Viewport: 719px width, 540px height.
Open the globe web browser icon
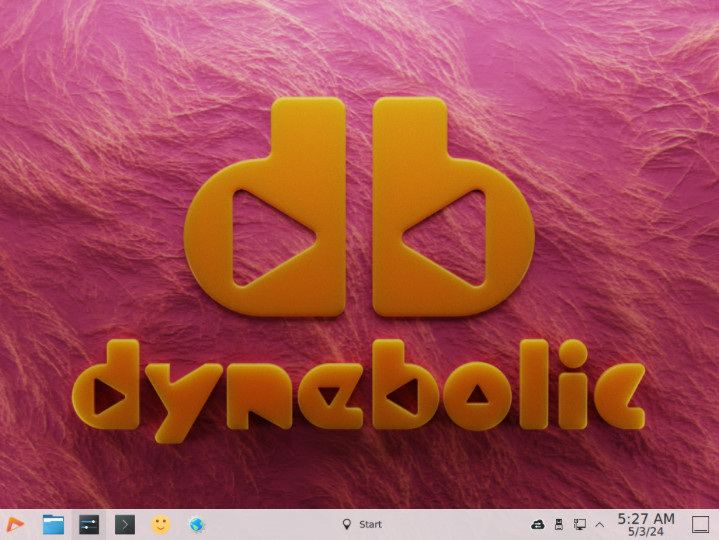[197, 524]
